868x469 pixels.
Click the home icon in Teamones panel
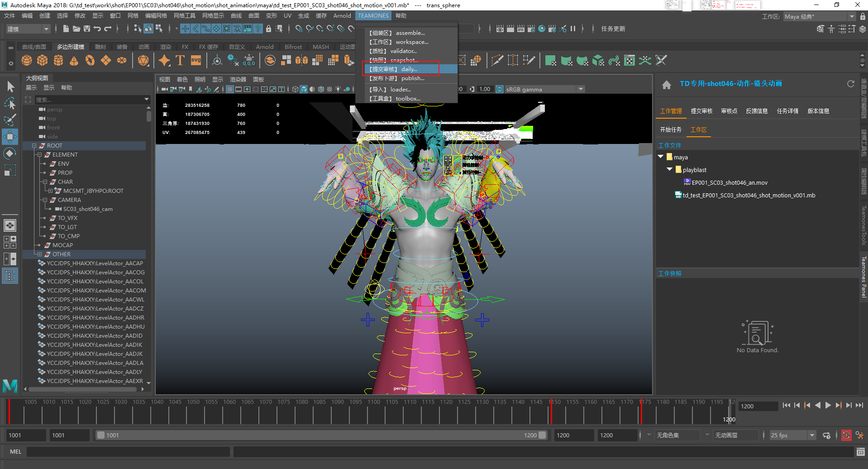pos(666,85)
